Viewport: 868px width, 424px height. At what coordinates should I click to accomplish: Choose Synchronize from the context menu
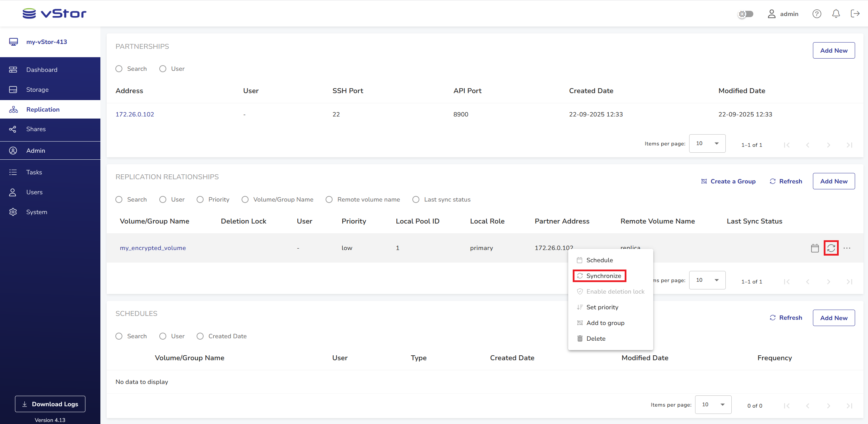pos(603,276)
